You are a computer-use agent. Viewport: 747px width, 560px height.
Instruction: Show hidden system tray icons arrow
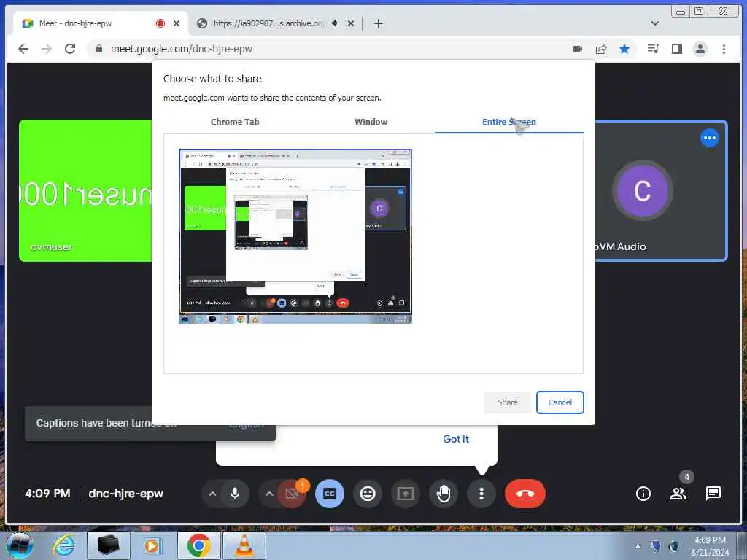638,545
